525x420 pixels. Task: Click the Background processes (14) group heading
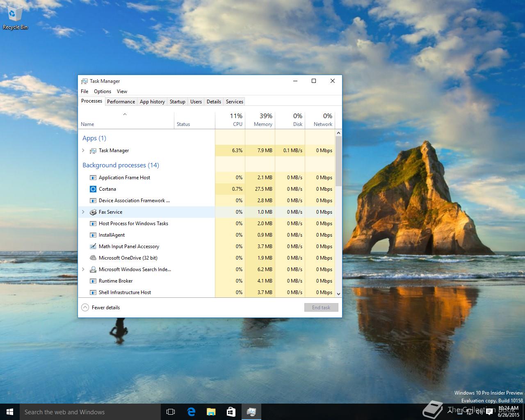tap(121, 165)
